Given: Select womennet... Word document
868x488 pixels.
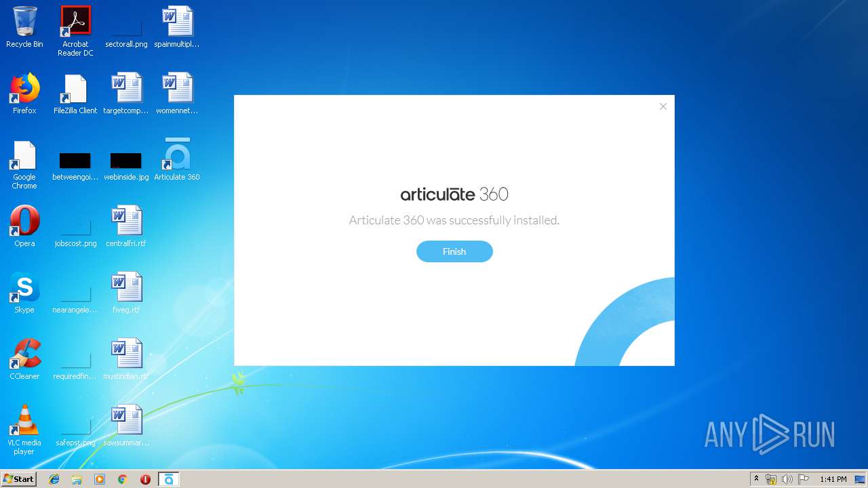Looking at the screenshot, I should (177, 94).
